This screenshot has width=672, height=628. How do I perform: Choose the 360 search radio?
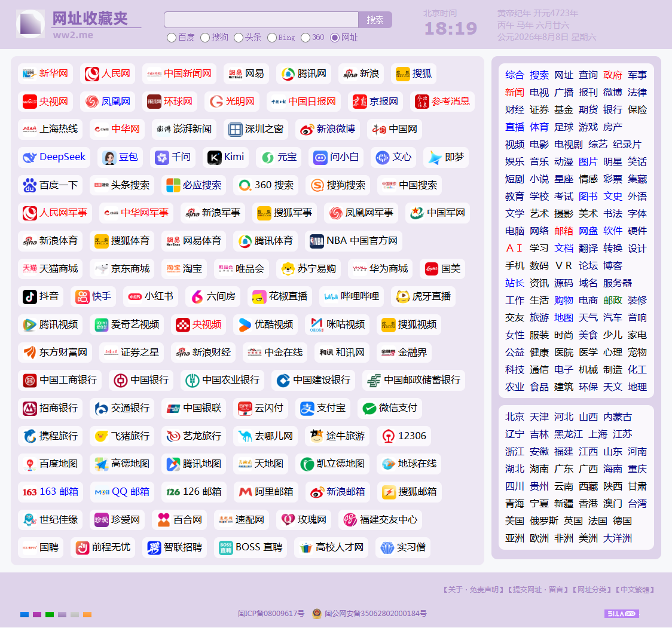click(305, 38)
